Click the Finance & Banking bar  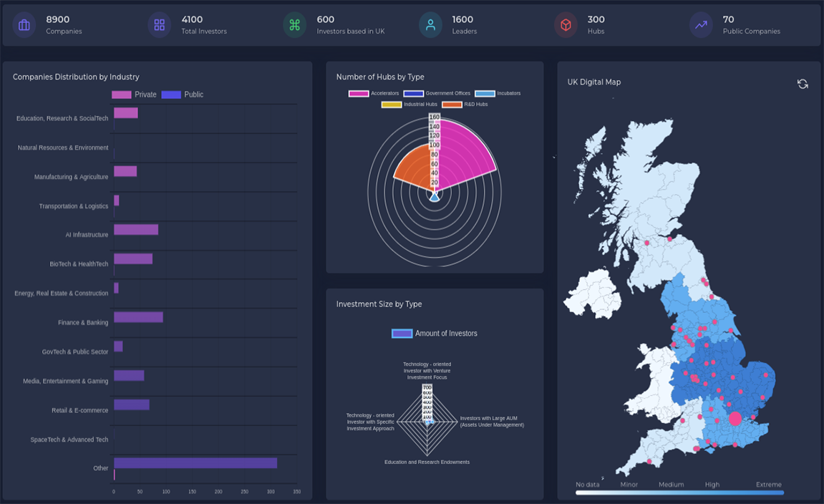pyautogui.click(x=138, y=317)
